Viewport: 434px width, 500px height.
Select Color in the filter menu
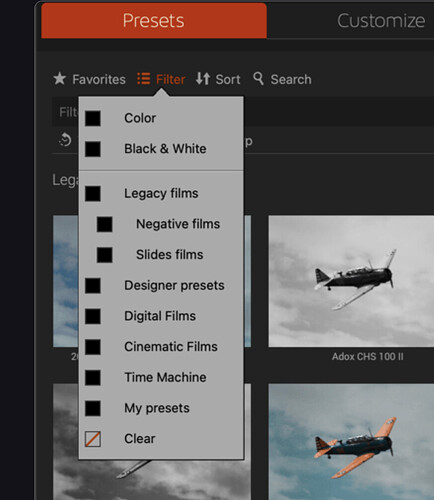pyautogui.click(x=140, y=118)
